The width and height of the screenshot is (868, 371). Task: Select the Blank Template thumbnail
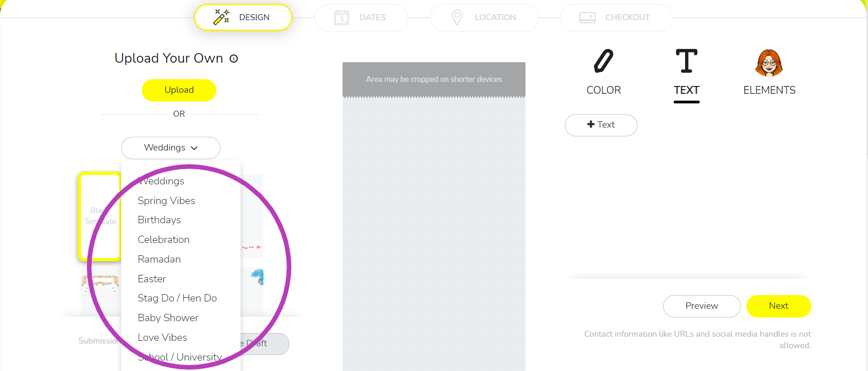(100, 216)
